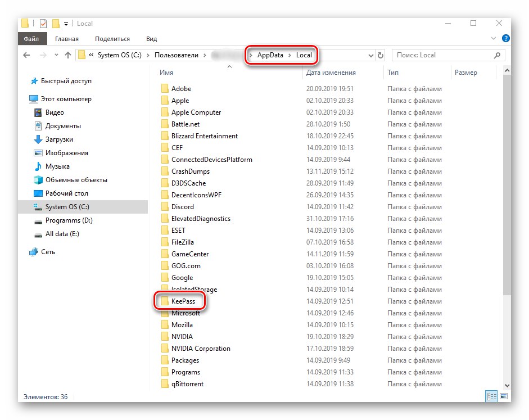Switch to the Вид ribbon tab

tap(151, 38)
